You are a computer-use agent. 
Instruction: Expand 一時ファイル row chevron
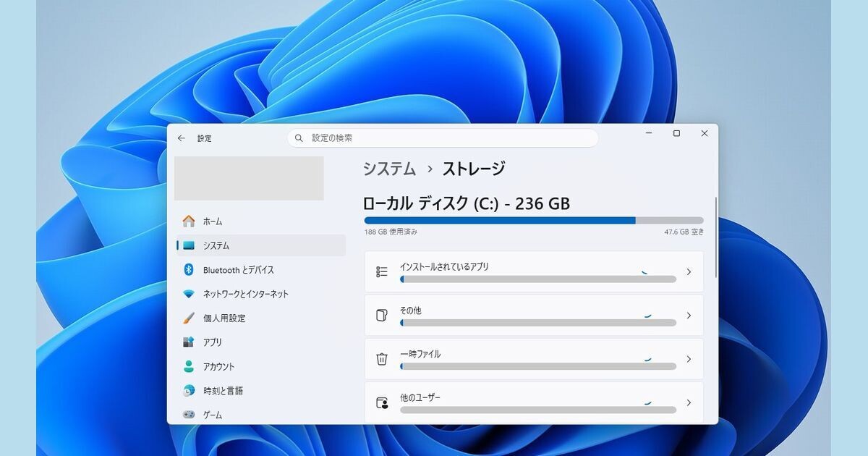click(x=689, y=359)
